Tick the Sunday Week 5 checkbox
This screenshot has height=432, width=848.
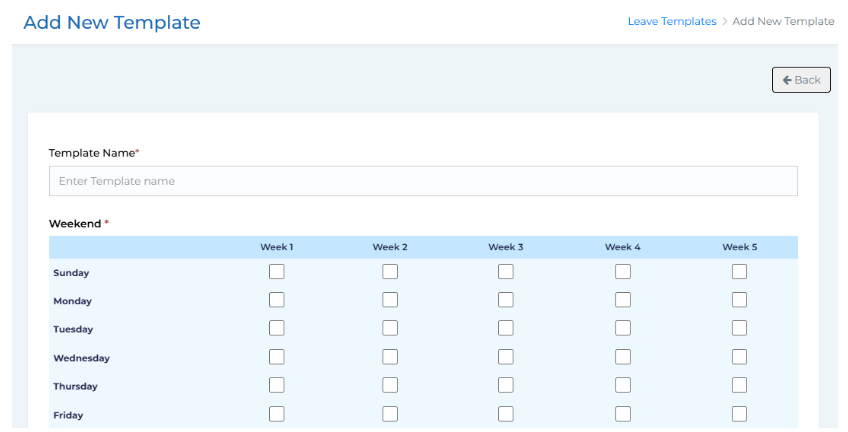click(739, 272)
